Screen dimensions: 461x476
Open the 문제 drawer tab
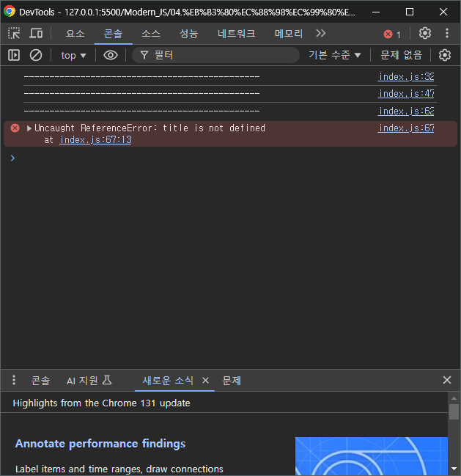[232, 381]
